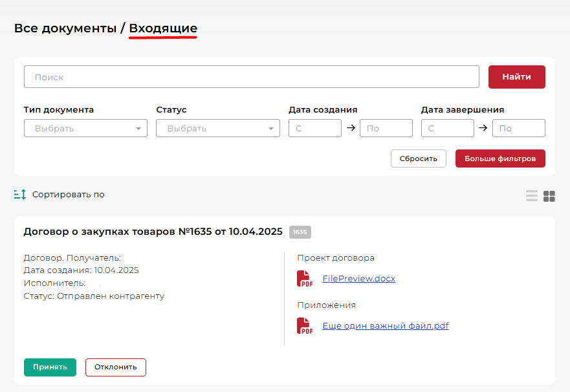Go to Все документы breadcrumb
This screenshot has width=570, height=392.
tap(64, 28)
